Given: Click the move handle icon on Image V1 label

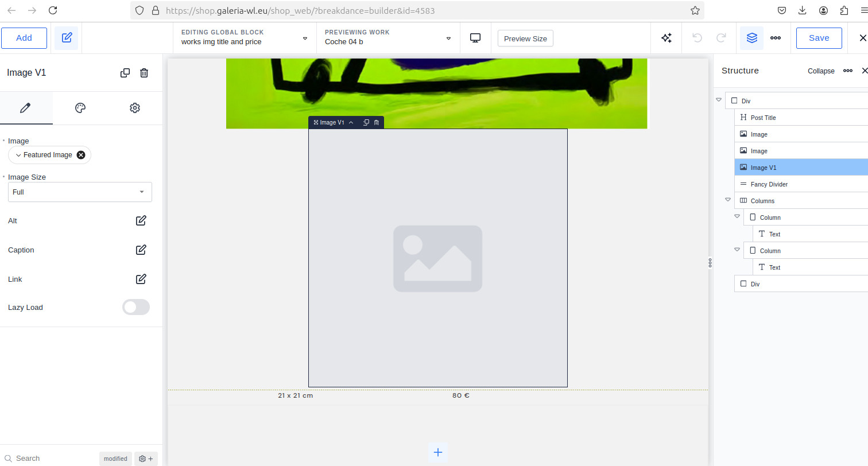Looking at the screenshot, I should [x=316, y=122].
